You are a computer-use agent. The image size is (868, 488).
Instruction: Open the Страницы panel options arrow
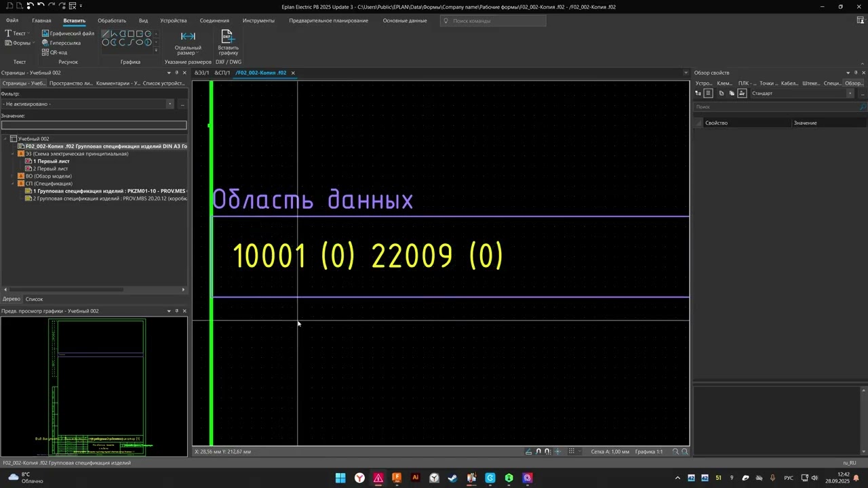point(169,73)
